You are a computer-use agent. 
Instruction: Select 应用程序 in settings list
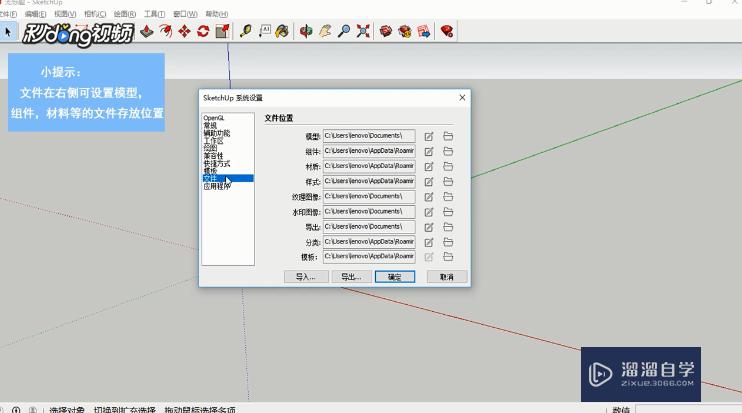click(217, 186)
